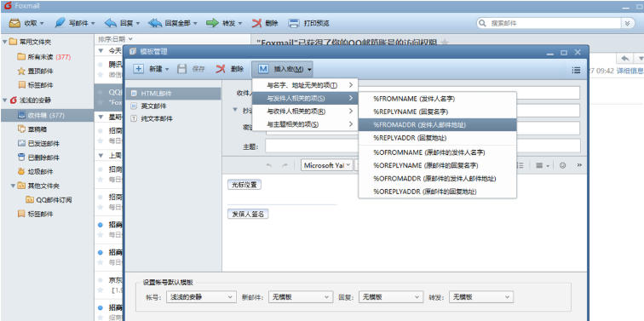Click 删除 in the template manager toolbar

coord(230,69)
